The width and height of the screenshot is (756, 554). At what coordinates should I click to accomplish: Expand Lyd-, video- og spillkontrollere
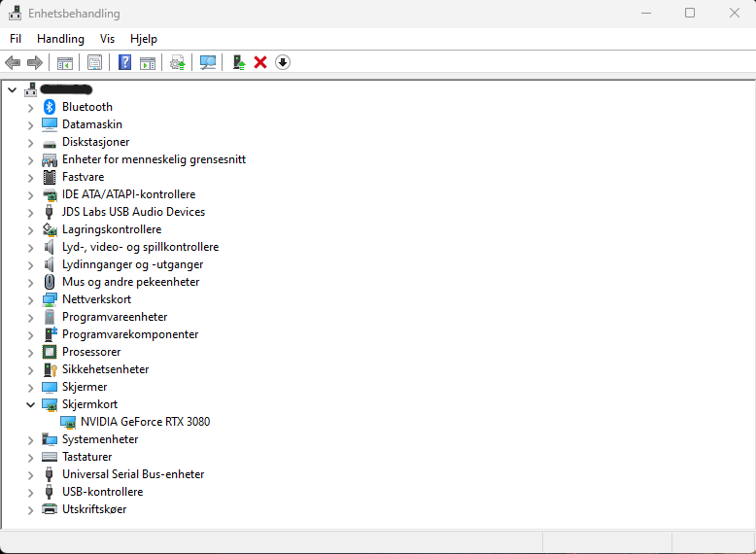pyautogui.click(x=30, y=248)
